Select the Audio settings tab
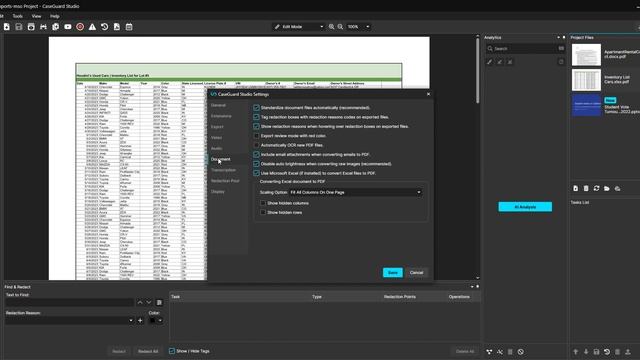This screenshot has width=640, height=360. point(217,149)
